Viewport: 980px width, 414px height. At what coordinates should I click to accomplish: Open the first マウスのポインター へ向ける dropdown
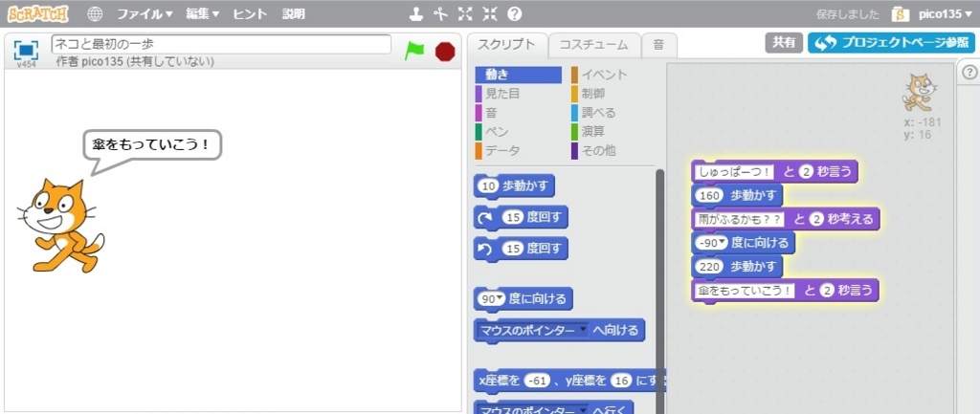pos(583,330)
